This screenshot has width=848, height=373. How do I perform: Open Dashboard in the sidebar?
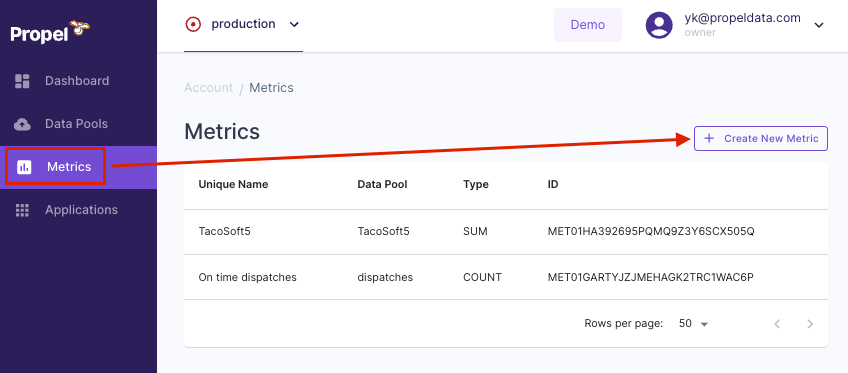coord(78,81)
